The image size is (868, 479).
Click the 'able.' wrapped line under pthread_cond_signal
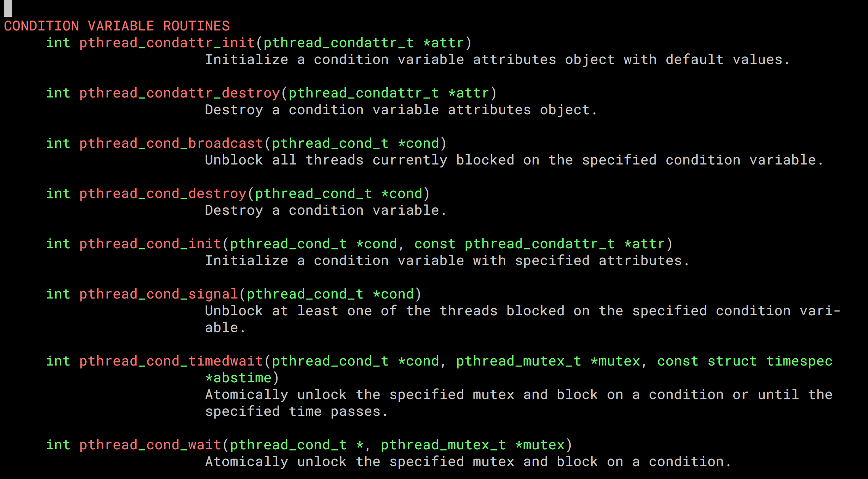click(225, 327)
